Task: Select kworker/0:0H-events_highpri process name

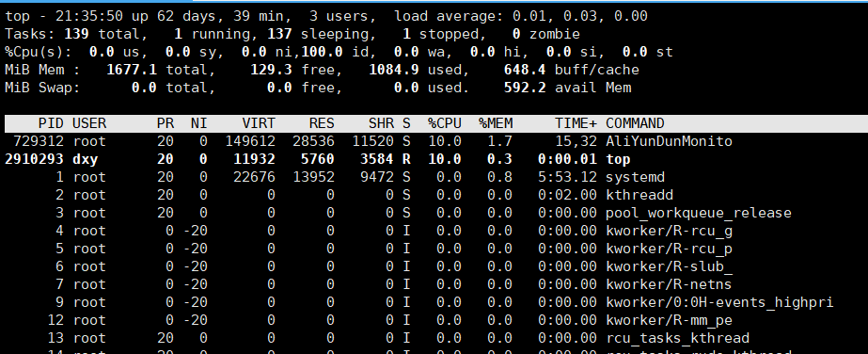Action: pos(719,302)
